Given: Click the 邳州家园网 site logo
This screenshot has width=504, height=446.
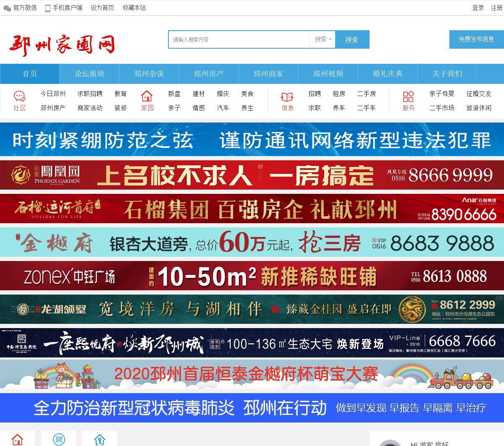Looking at the screenshot, I should pos(62,45).
